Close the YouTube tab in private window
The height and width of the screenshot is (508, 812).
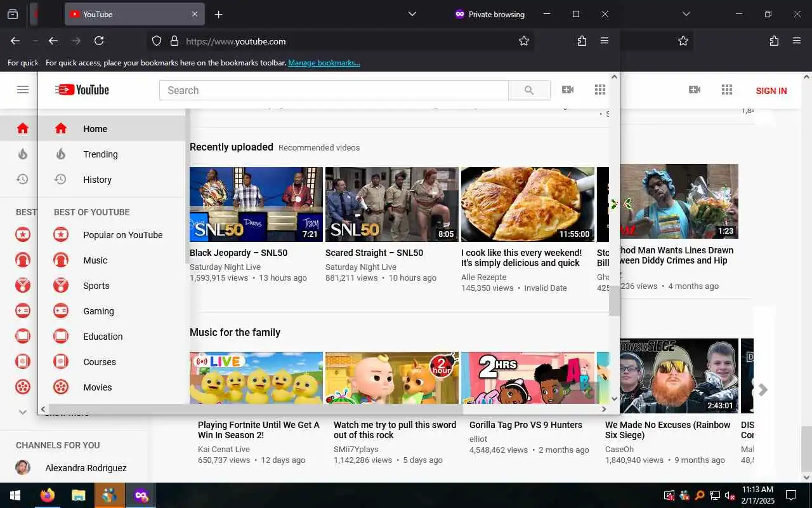pos(194,14)
